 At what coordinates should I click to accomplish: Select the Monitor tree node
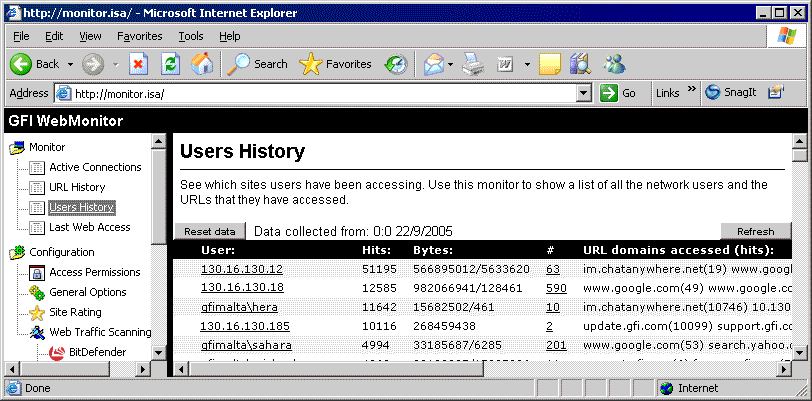pyautogui.click(x=47, y=148)
